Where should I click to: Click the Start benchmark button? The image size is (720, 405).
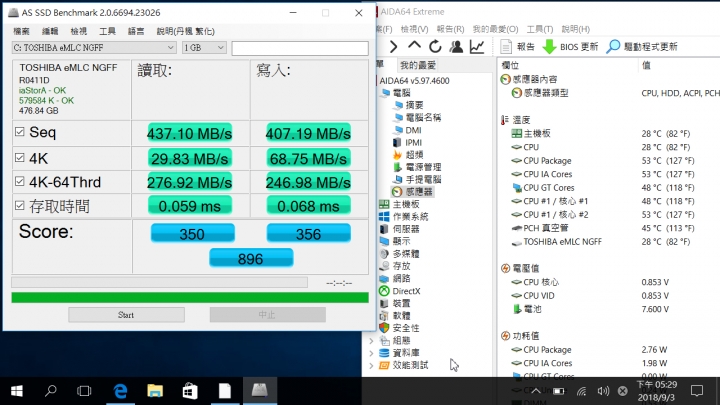click(x=126, y=315)
